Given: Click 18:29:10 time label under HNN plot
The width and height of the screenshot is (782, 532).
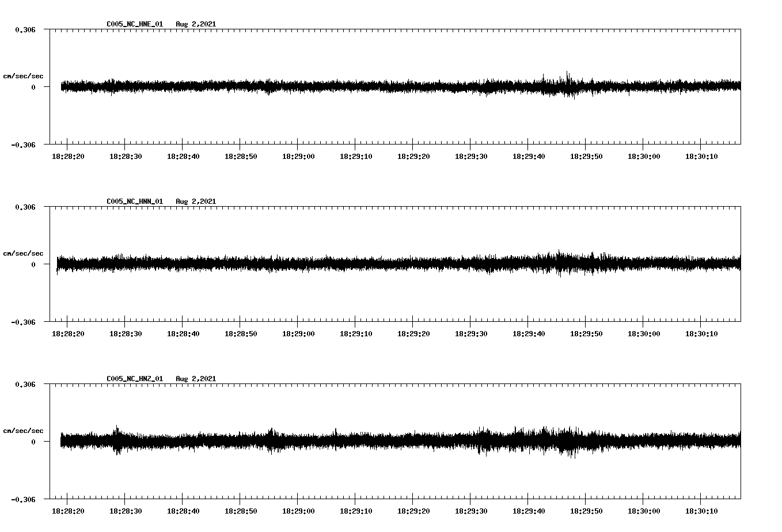Looking at the screenshot, I should coord(356,333).
